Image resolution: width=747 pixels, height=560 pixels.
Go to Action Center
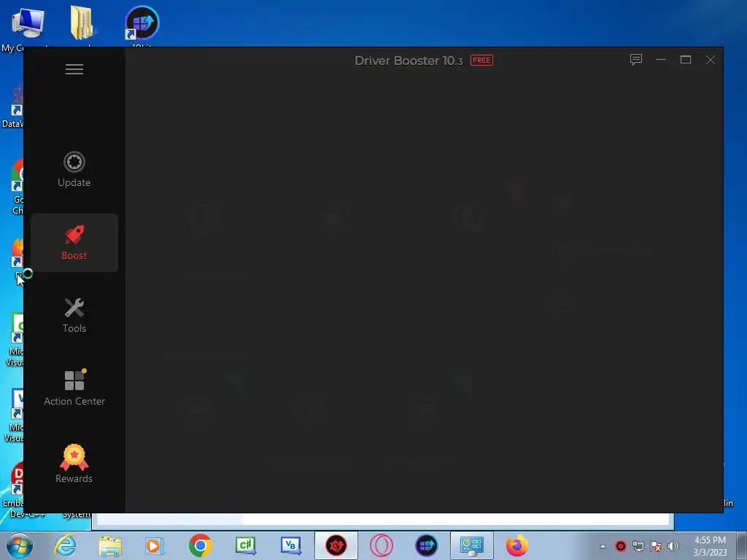click(74, 388)
